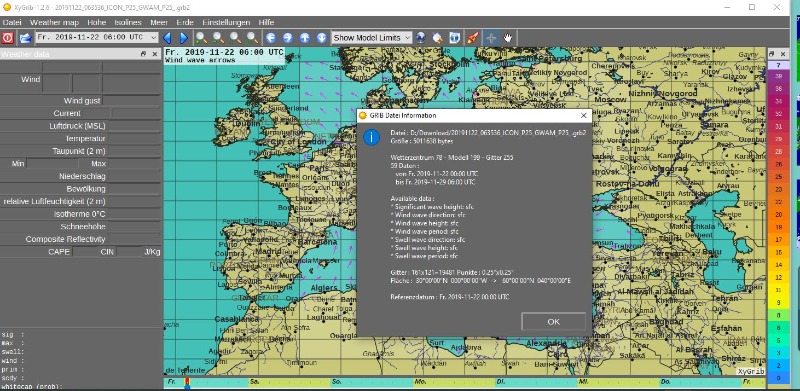Zoom in with the plus magnifier
The image size is (800, 391).
(x=201, y=38)
